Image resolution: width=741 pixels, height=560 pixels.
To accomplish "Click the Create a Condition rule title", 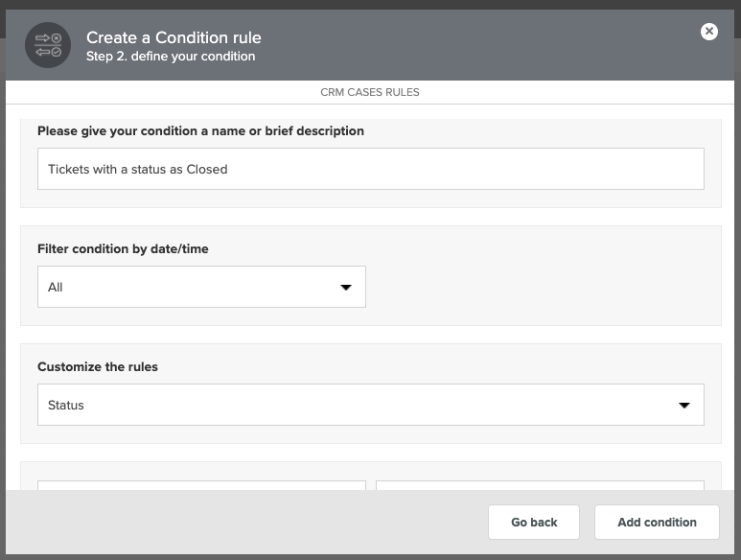I will (174, 37).
